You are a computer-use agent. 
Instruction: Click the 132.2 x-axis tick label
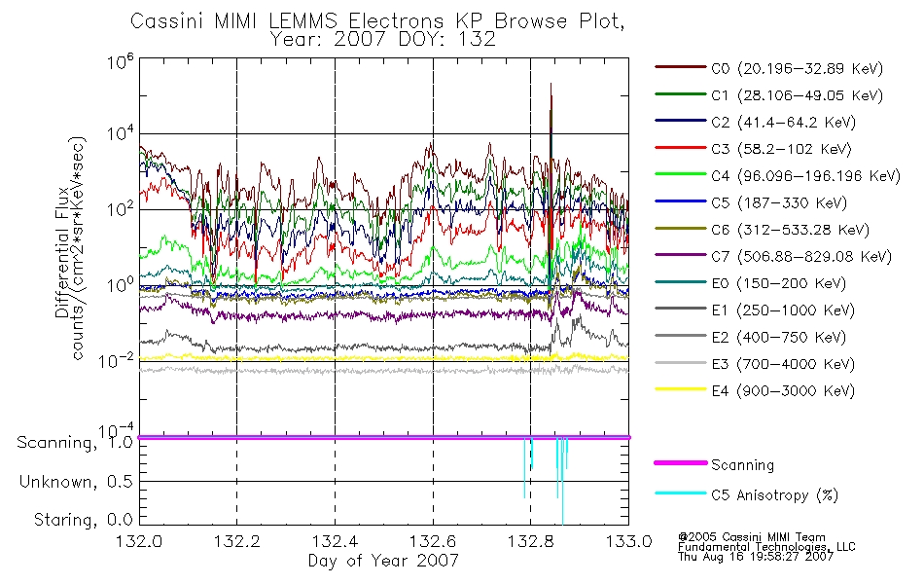[x=237, y=540]
